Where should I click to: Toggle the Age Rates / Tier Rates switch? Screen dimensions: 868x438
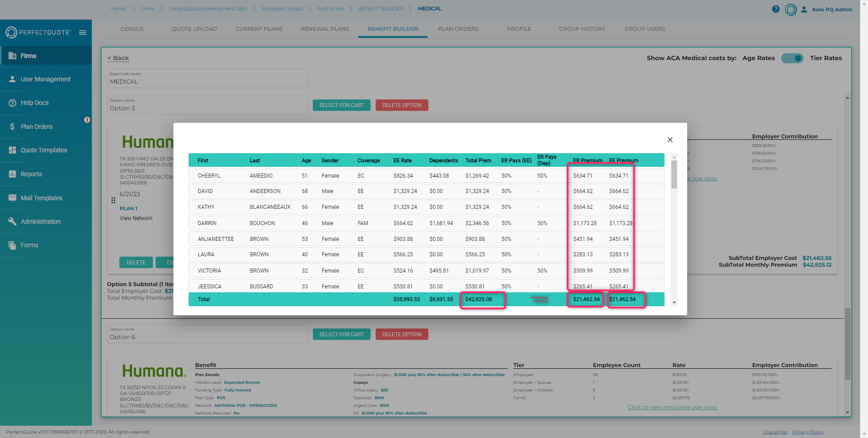pyautogui.click(x=792, y=58)
